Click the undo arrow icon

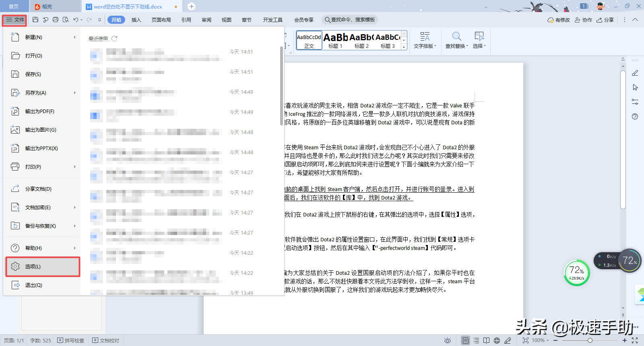click(76, 20)
